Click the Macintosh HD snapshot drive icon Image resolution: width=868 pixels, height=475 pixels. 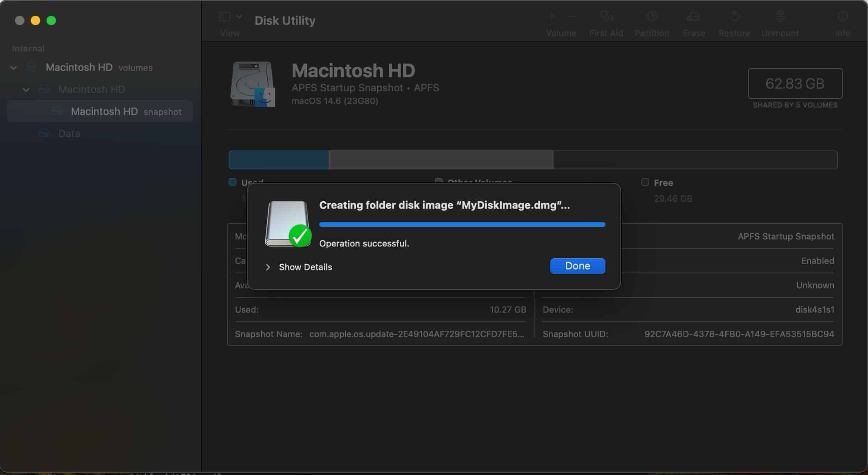(x=57, y=111)
